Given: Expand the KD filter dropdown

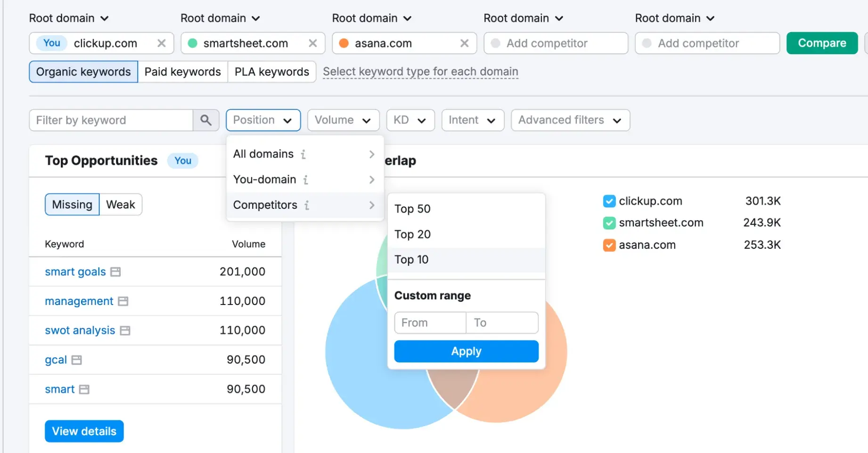Looking at the screenshot, I should [x=410, y=120].
